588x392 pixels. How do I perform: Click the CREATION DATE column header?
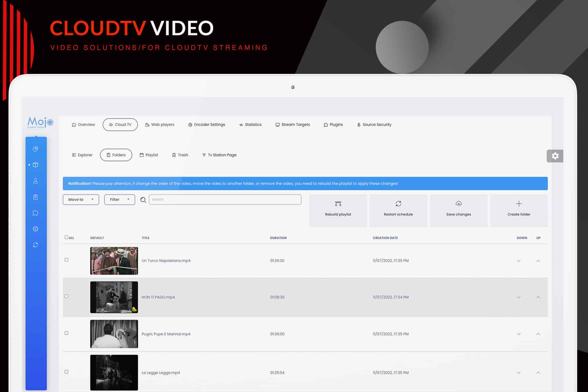(x=385, y=238)
